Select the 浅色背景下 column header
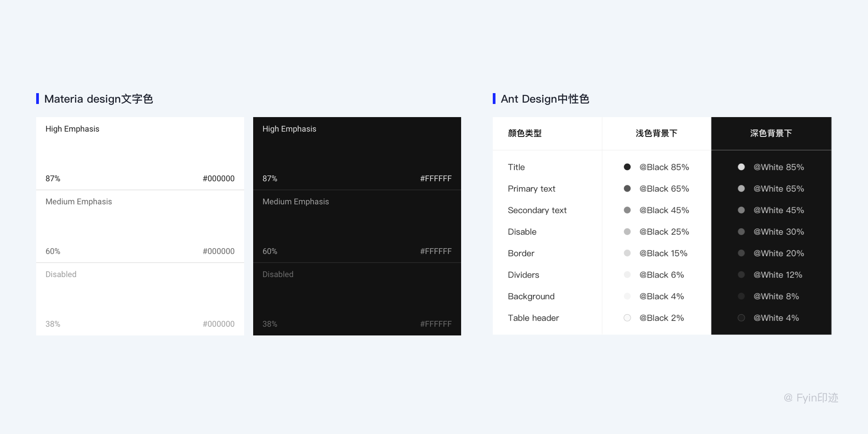The width and height of the screenshot is (868, 434). click(x=656, y=133)
